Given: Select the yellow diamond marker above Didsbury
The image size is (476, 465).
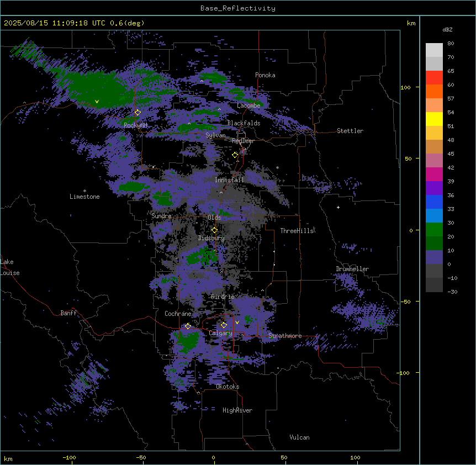Looking at the screenshot, I should tap(214, 230).
